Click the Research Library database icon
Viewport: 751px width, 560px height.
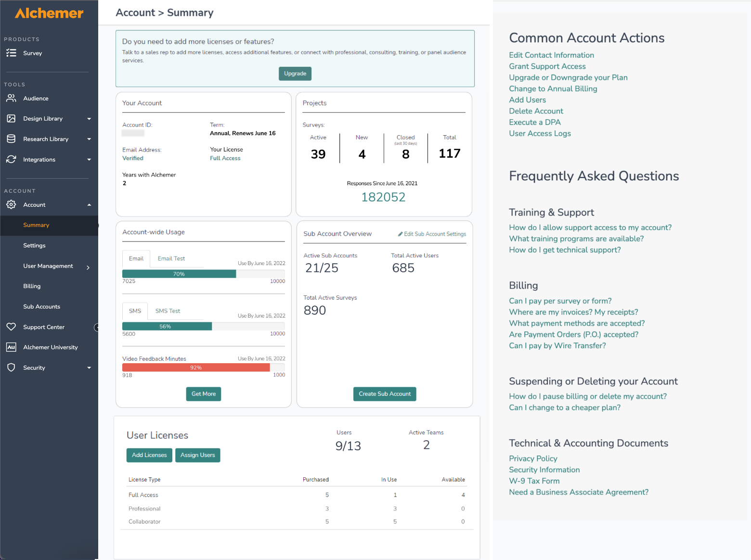click(x=11, y=139)
